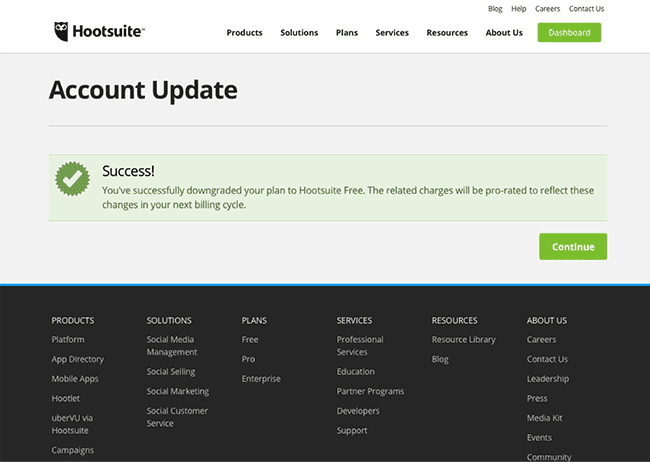Image resolution: width=650 pixels, height=462 pixels.
Task: Choose the Enterprise plan footer link
Action: [261, 379]
